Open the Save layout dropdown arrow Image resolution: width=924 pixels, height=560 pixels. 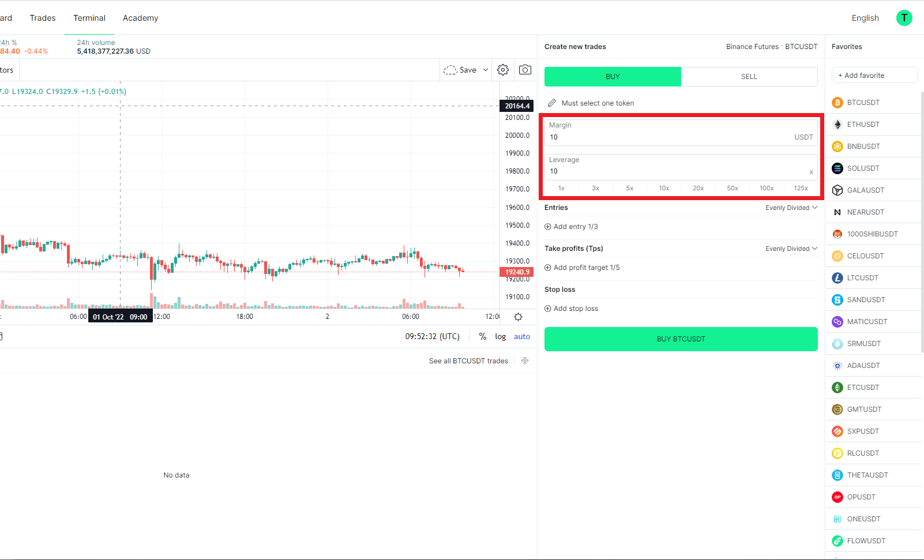486,70
